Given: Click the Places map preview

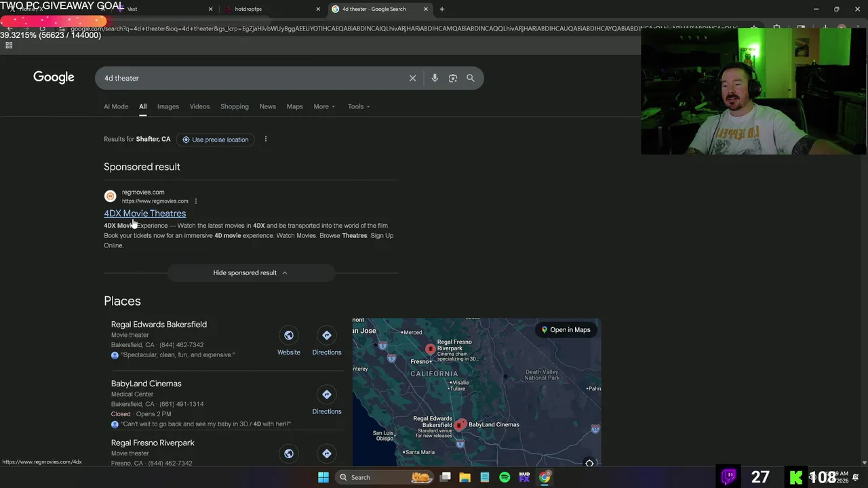Looking at the screenshot, I should (x=476, y=392).
